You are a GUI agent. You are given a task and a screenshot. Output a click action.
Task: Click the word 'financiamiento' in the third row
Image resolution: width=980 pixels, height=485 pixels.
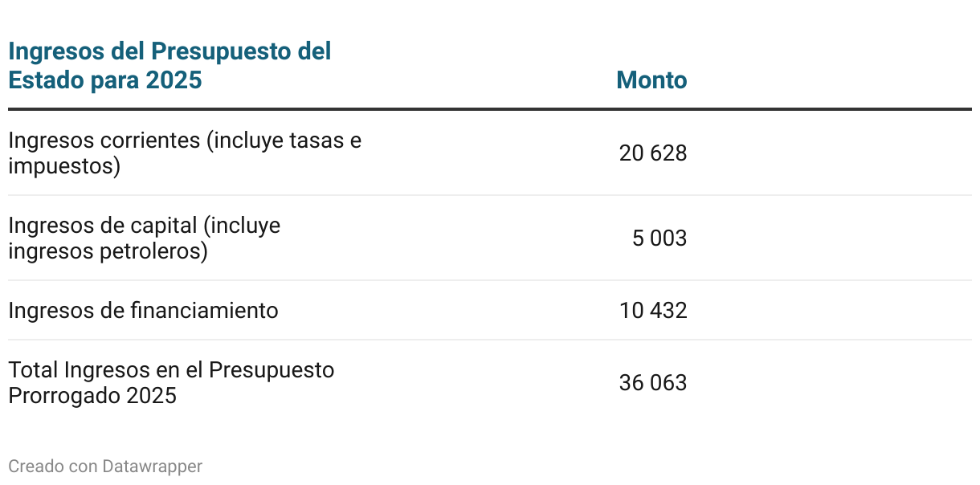pos(204,310)
